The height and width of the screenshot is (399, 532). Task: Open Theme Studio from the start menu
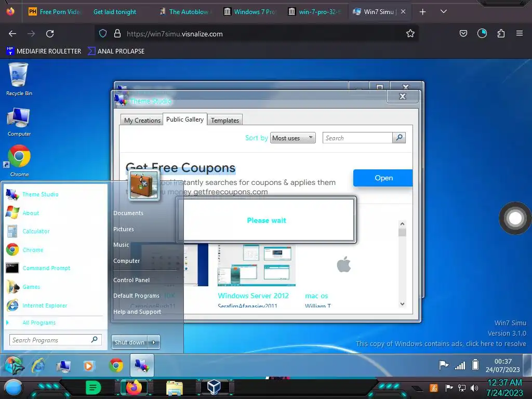tap(40, 194)
